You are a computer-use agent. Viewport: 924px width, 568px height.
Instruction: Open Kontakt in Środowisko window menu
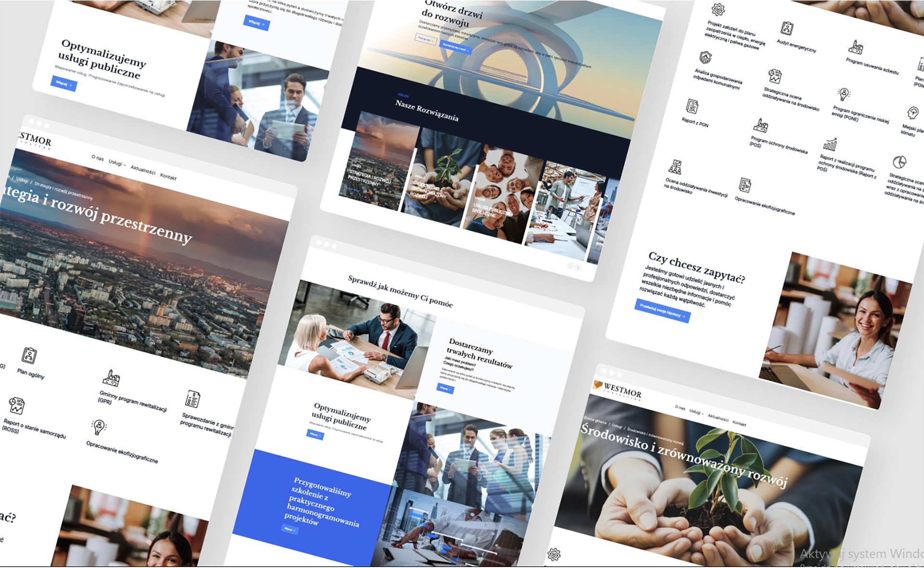(739, 424)
